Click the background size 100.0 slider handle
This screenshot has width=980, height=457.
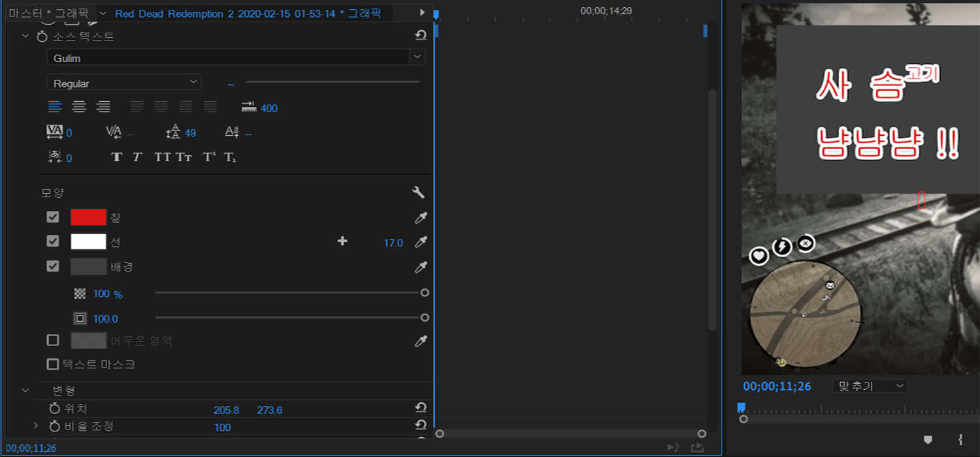(x=425, y=318)
